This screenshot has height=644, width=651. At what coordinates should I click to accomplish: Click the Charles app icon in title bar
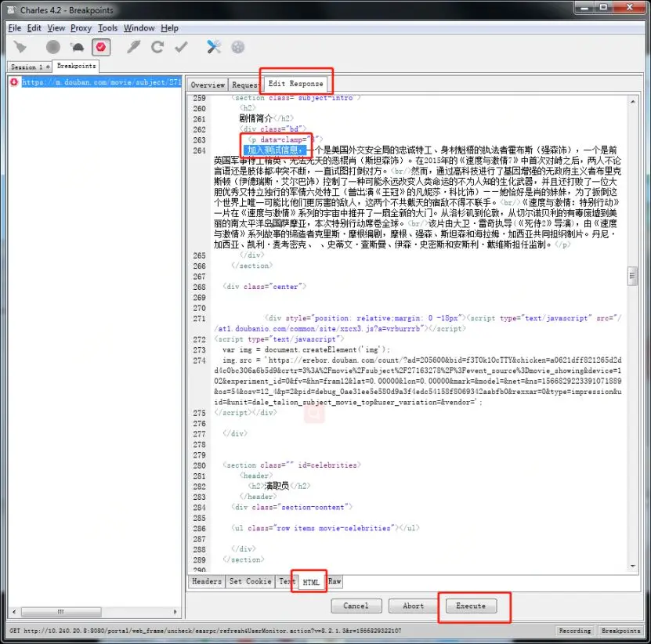pos(11,9)
